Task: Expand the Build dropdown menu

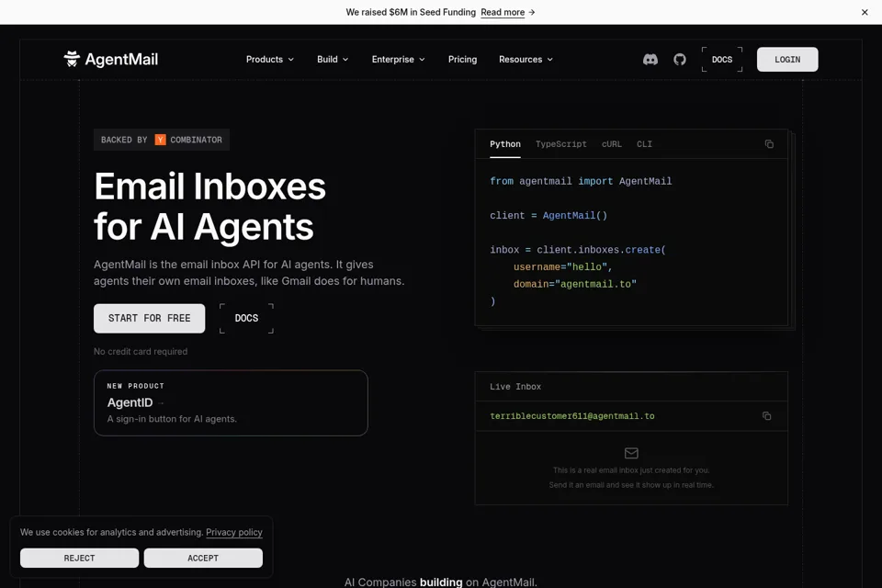Action: pyautogui.click(x=333, y=59)
